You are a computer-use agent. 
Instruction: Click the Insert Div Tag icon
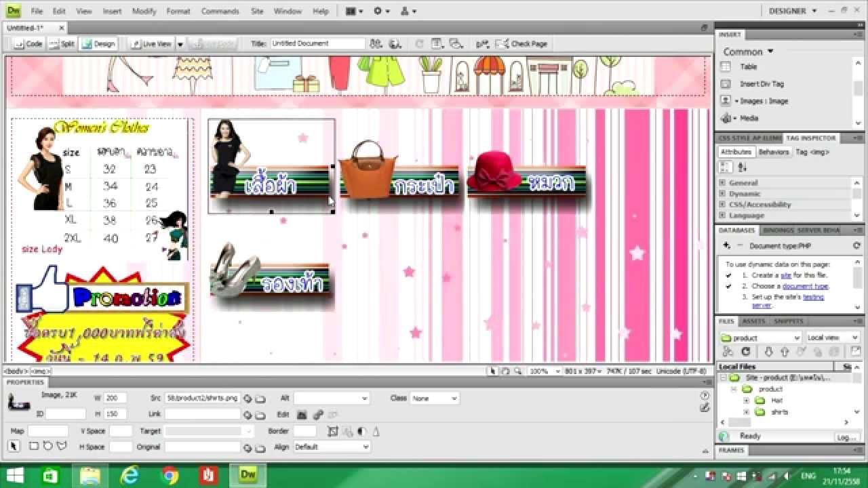pos(726,84)
